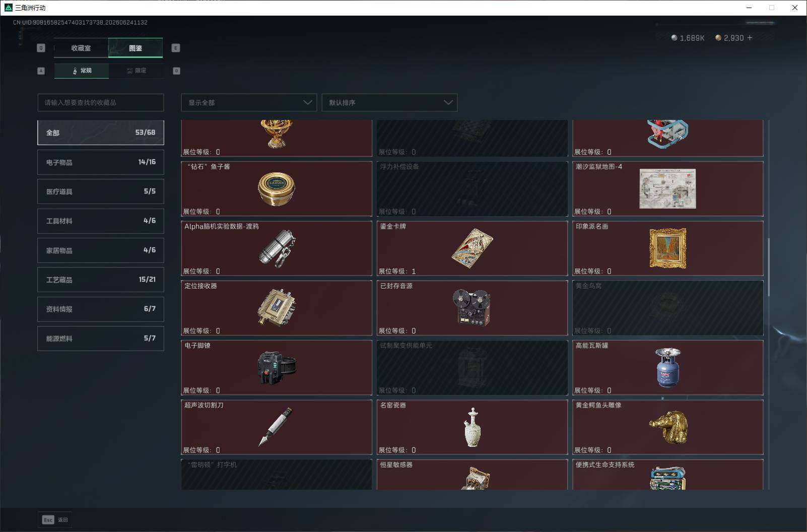Click the Esc 返回 back button
807x532 pixels.
tap(55, 519)
